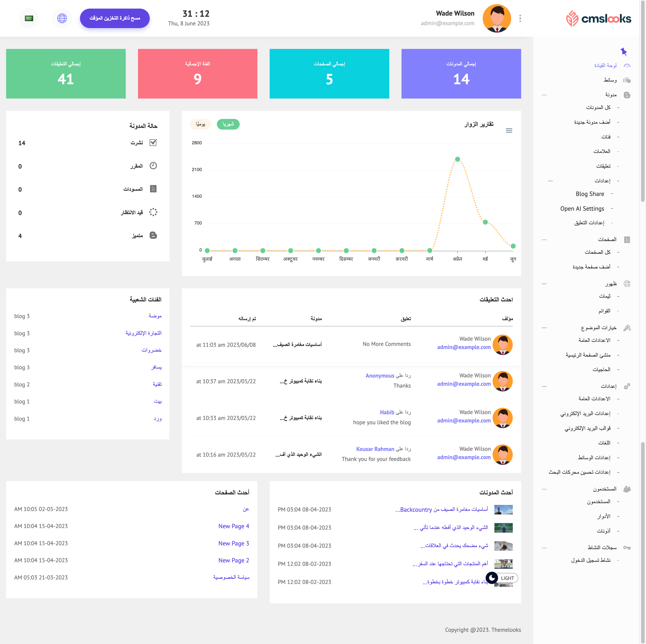Click the pin icon atop the sidebar
This screenshot has height=644, width=646.
623,51
